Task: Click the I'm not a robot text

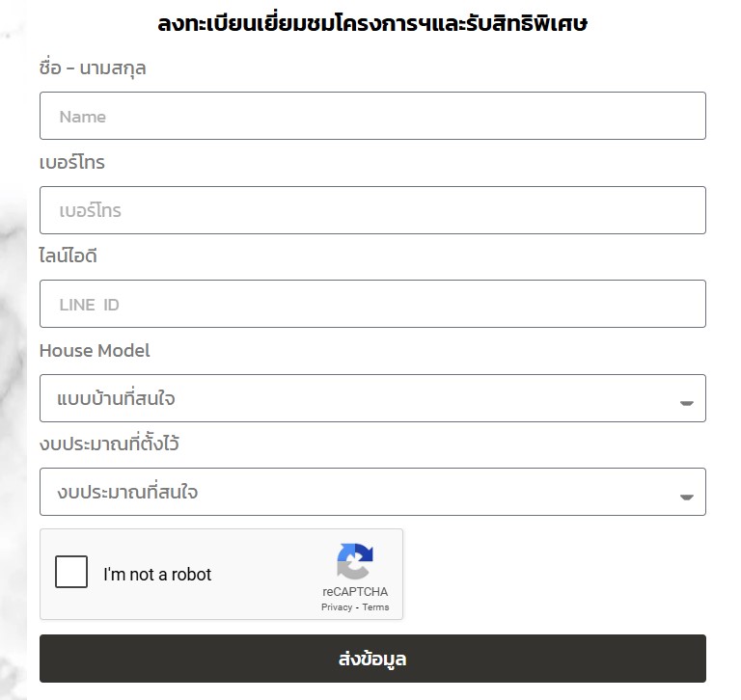Action: [157, 575]
